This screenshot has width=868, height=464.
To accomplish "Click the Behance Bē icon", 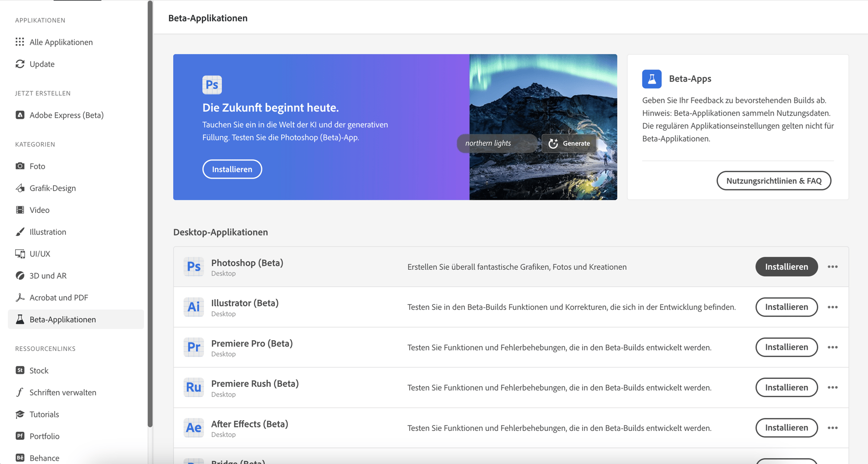I will click(20, 458).
